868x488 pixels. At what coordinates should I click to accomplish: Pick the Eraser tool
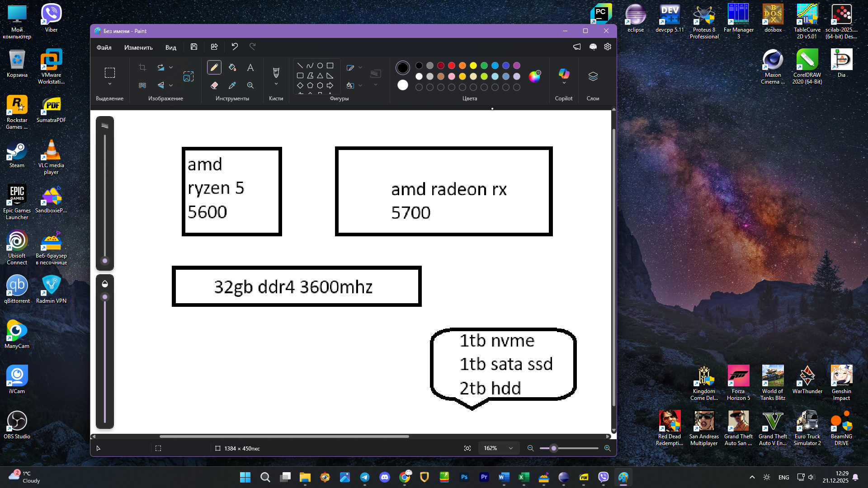pos(214,85)
